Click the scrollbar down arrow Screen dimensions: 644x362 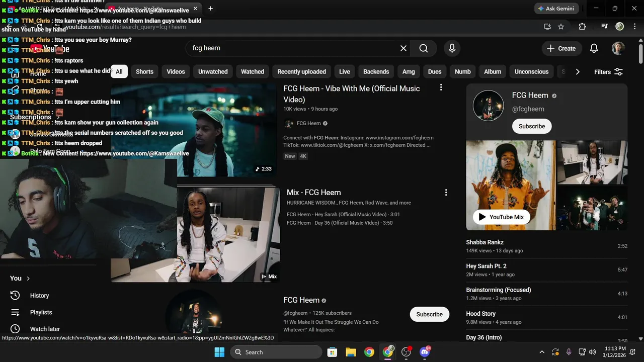[x=640, y=339]
